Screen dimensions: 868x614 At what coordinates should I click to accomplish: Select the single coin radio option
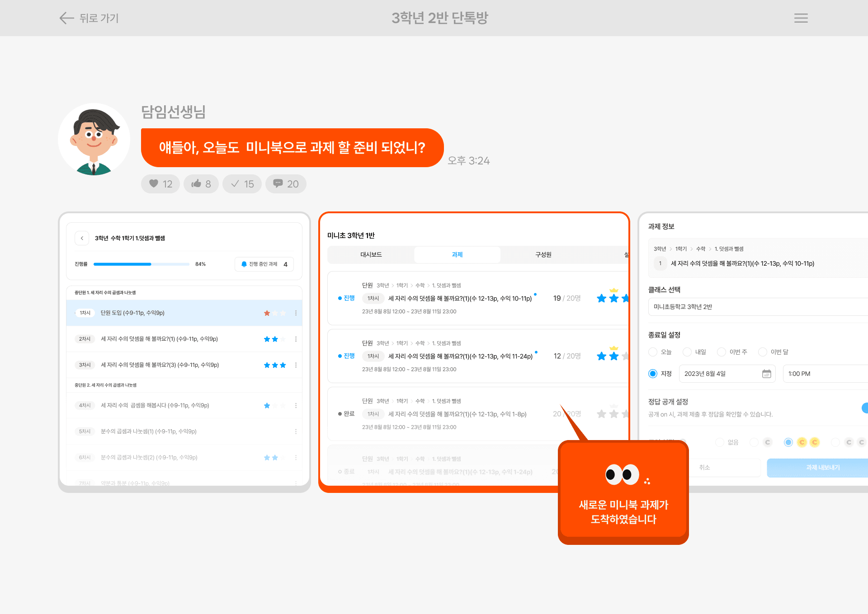pyautogui.click(x=754, y=442)
